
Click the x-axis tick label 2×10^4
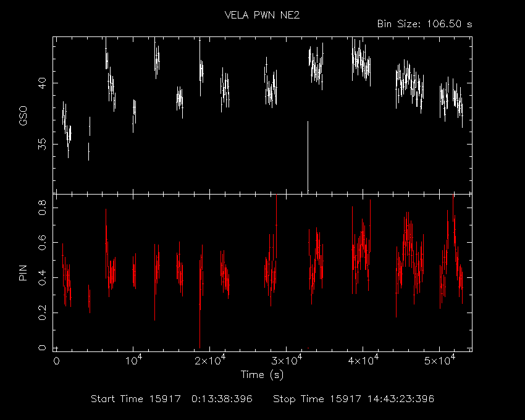tap(210, 360)
